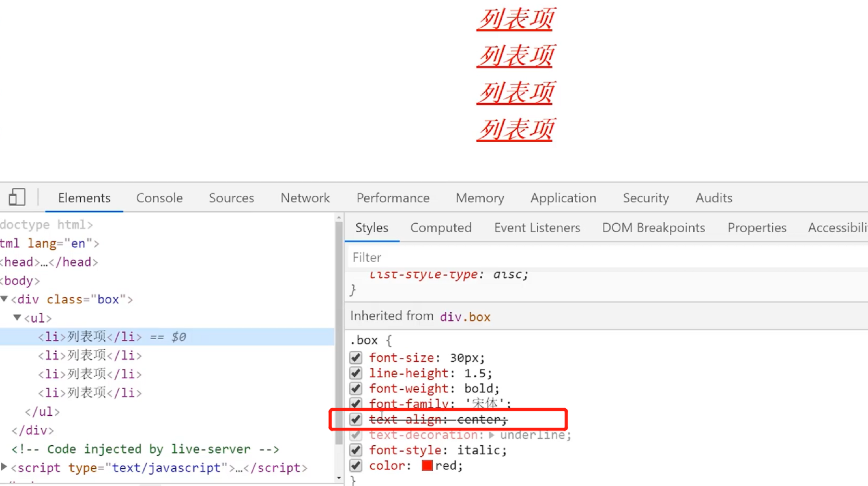Image resolution: width=868 pixels, height=486 pixels.
Task: Open the Audits tab
Action: click(x=714, y=198)
